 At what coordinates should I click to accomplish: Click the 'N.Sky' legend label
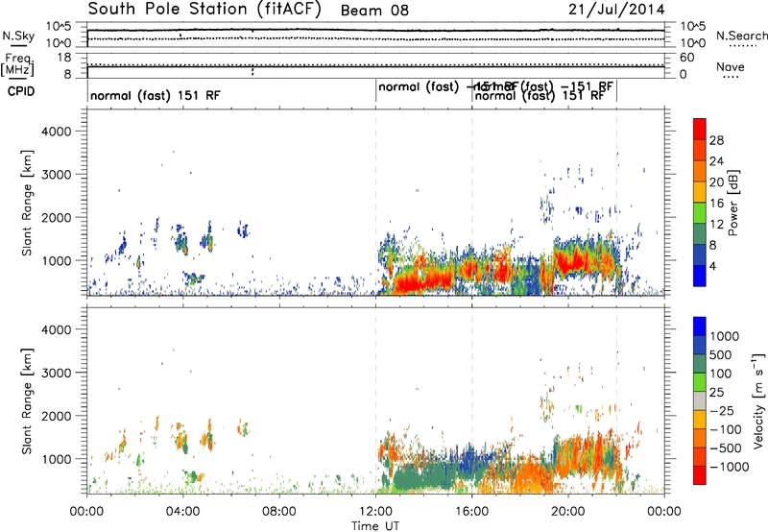point(18,36)
